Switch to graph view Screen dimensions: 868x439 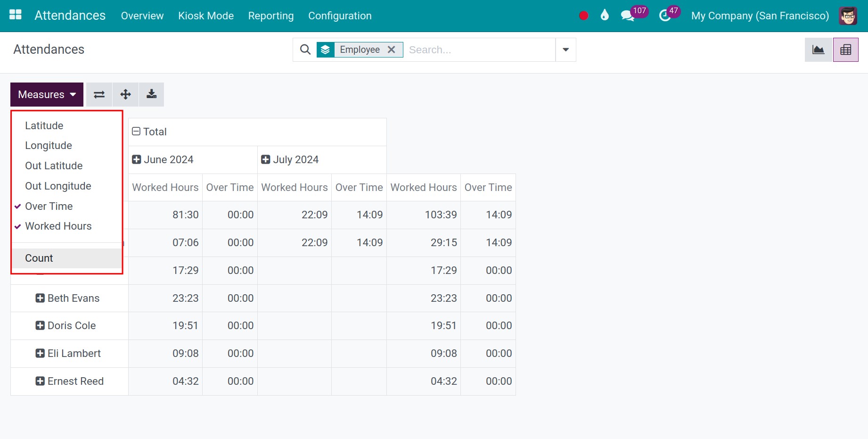(x=819, y=50)
